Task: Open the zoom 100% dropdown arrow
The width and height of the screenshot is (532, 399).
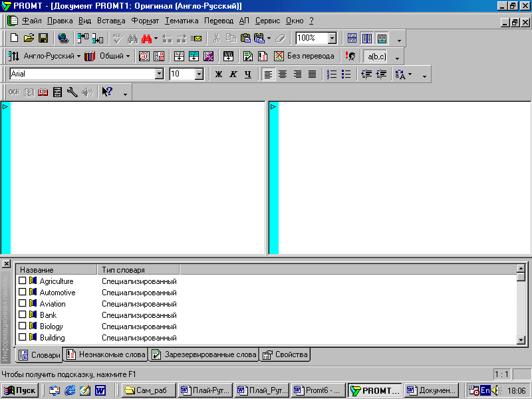Action: coord(332,38)
